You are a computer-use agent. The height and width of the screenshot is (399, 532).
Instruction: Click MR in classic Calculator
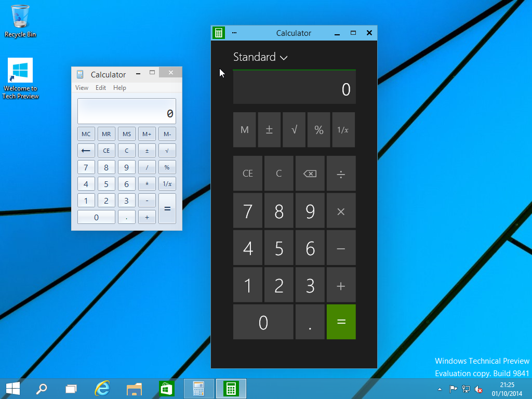pos(106,134)
